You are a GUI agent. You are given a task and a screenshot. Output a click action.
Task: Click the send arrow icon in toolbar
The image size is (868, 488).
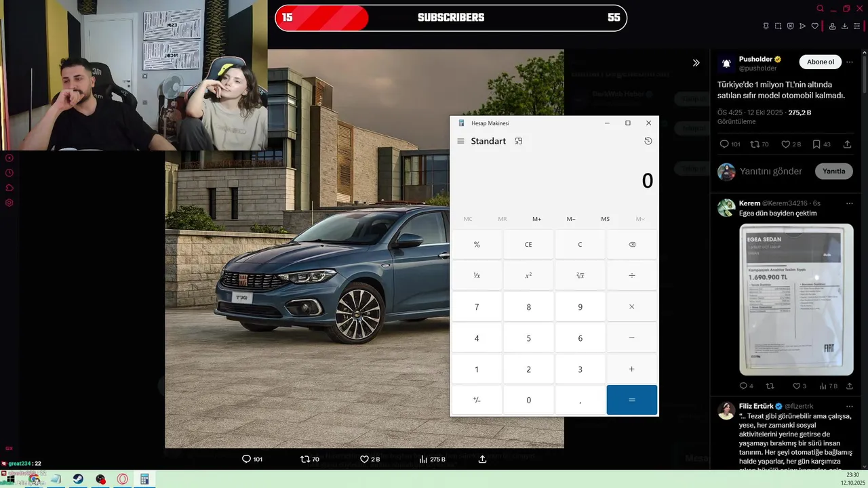pyautogui.click(x=803, y=26)
